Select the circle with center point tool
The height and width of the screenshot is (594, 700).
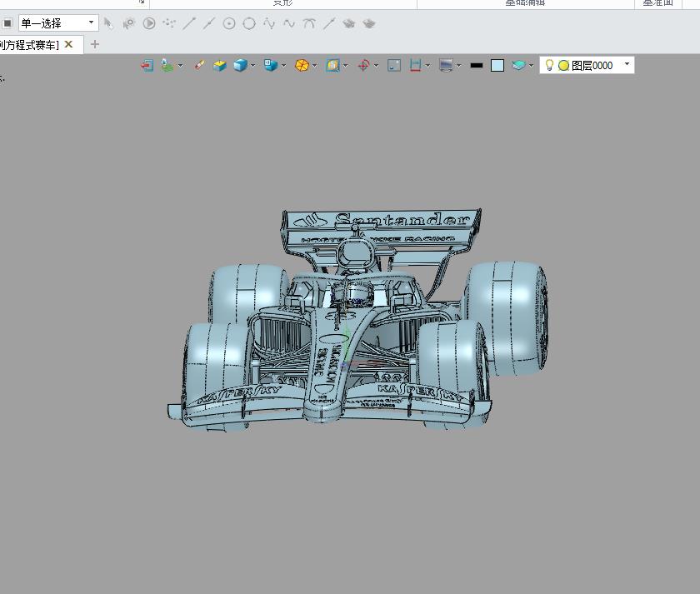coord(228,23)
